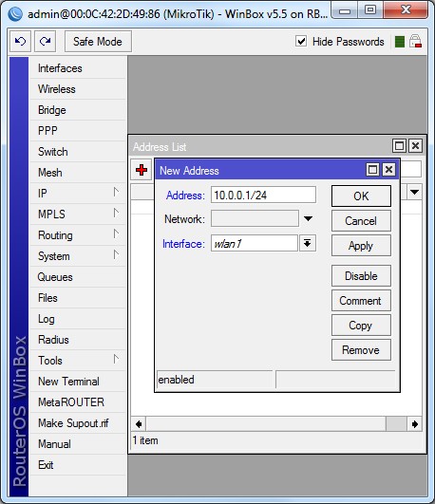Click the padlock icon in toolbar
The height and width of the screenshot is (504, 435).
coord(415,42)
